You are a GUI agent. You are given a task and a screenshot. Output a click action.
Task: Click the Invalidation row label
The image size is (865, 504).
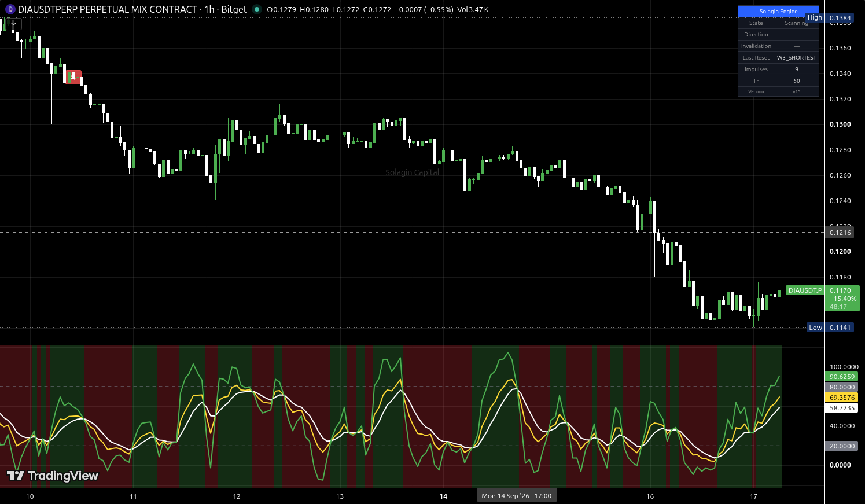756,46
